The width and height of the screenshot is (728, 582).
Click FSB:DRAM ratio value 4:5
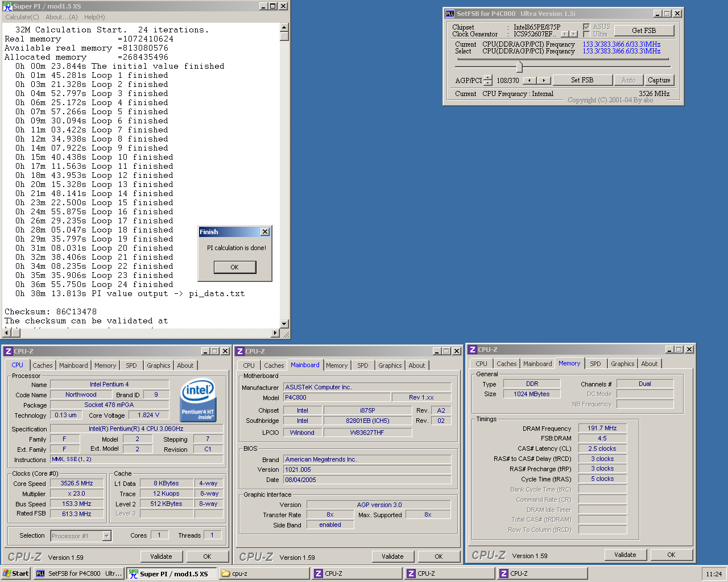(x=602, y=438)
